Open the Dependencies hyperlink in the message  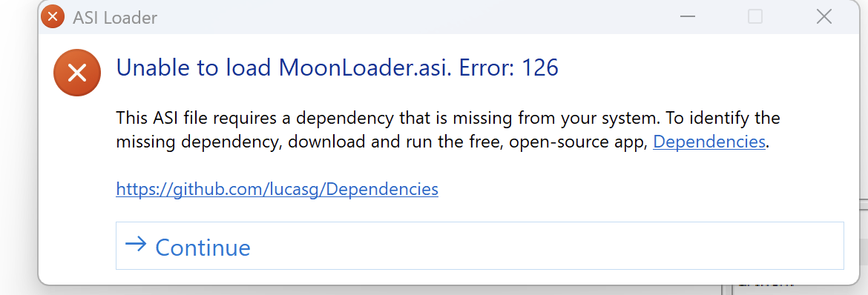tap(709, 142)
